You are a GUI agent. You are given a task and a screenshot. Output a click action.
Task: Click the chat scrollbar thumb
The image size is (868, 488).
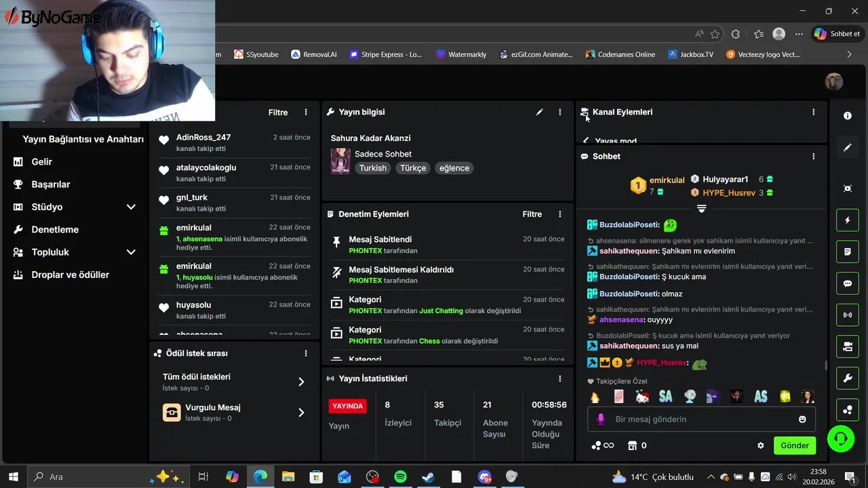[x=825, y=365]
